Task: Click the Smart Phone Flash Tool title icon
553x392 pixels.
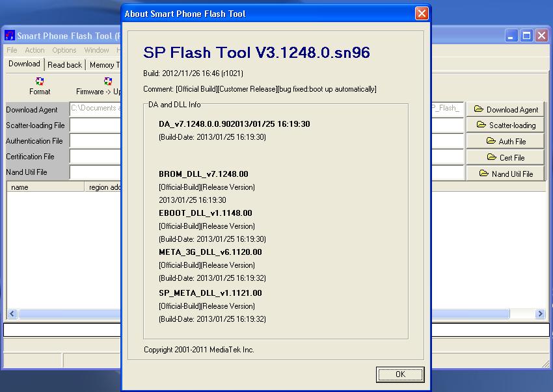Action: tap(10, 36)
